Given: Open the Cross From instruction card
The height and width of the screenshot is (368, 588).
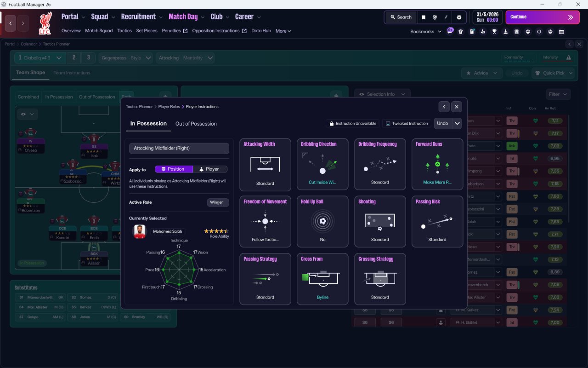Looking at the screenshot, I should (x=322, y=279).
